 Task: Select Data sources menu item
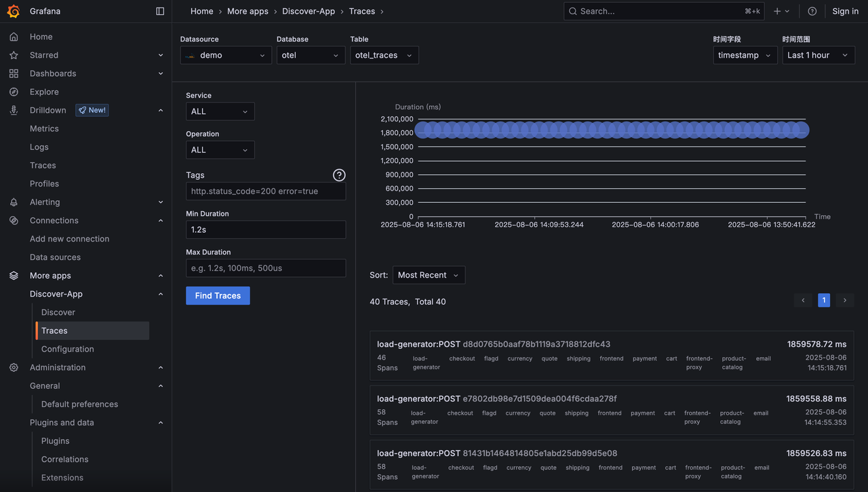(55, 257)
